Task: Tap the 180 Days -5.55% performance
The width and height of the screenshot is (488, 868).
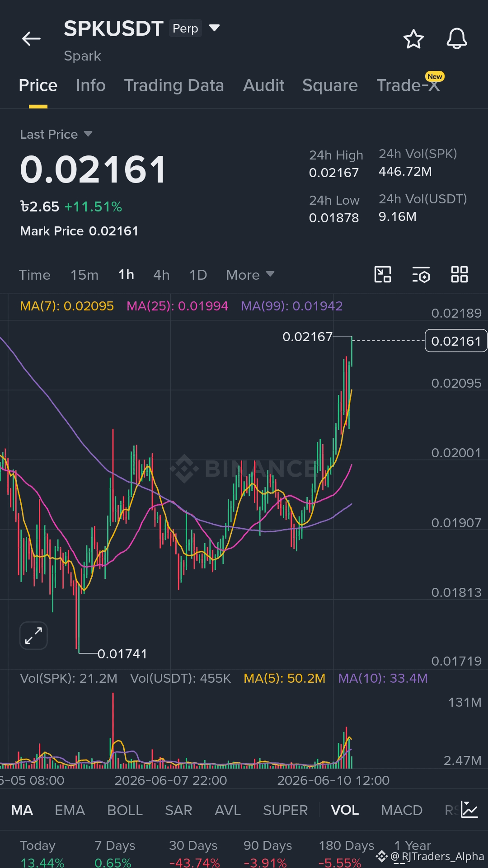Action: [346, 854]
